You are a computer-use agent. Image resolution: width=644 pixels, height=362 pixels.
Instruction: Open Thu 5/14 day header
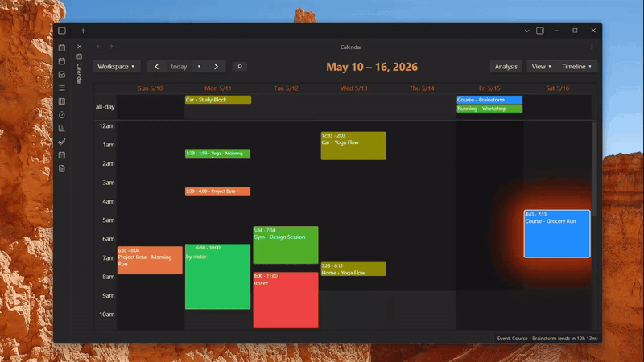(422, 88)
